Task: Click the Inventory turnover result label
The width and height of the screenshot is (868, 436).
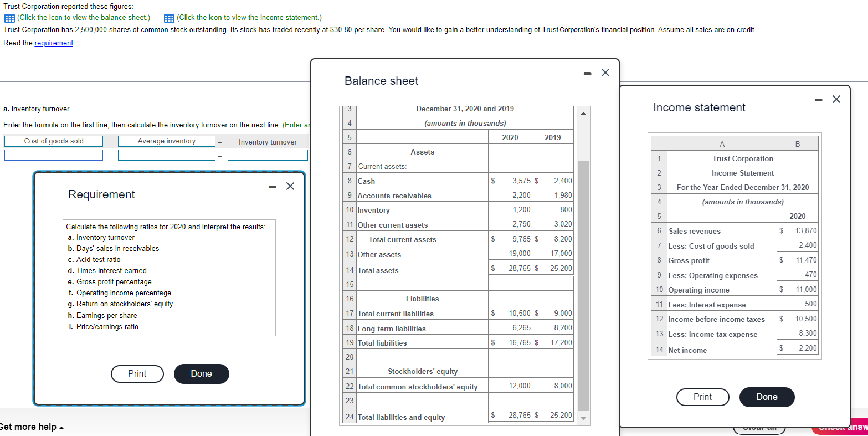Action: click(x=268, y=142)
